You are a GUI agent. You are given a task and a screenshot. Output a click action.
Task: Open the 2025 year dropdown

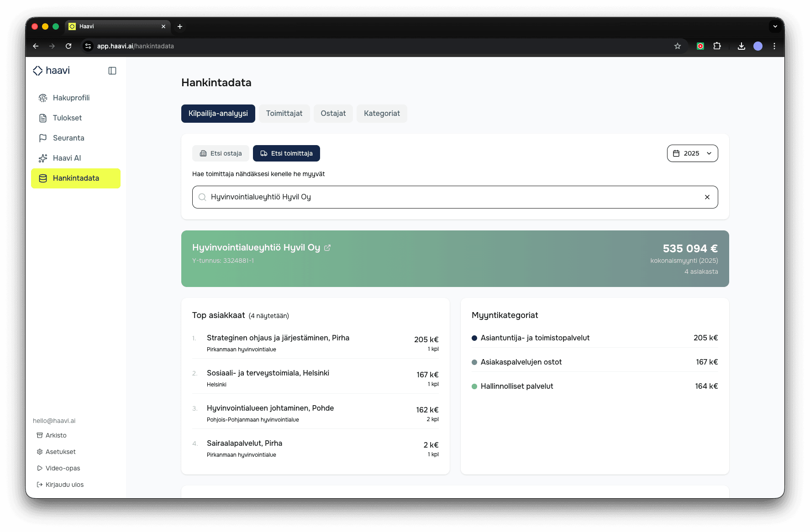tap(692, 153)
